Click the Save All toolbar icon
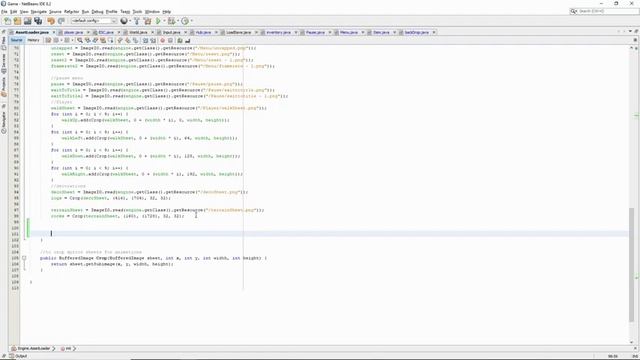Screen dimensions: 640x360 click(x=38, y=21)
